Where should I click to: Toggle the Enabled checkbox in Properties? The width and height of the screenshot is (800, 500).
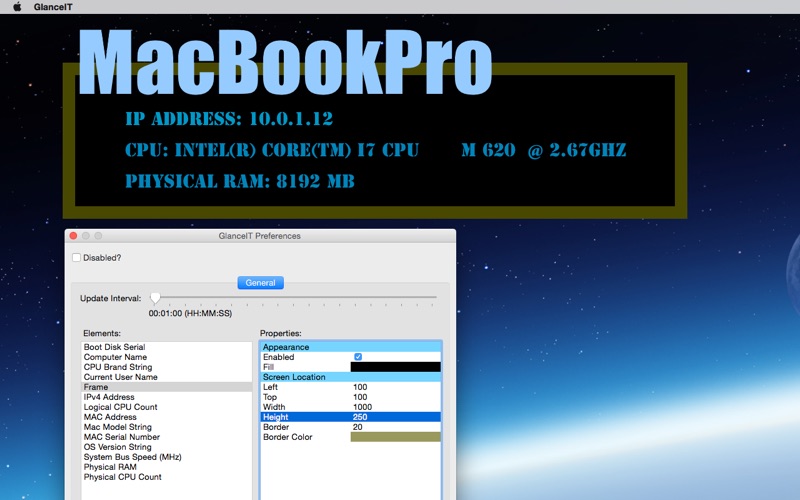[358, 357]
